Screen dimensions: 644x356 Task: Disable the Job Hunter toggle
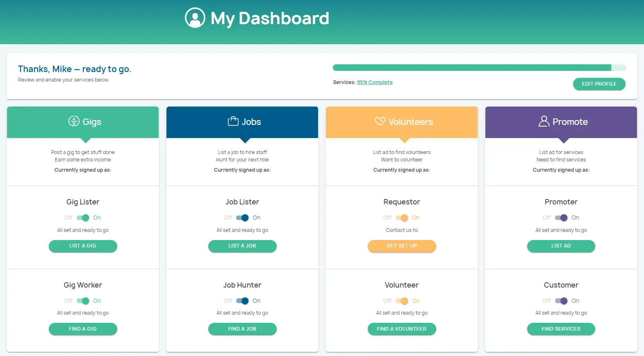tap(242, 301)
